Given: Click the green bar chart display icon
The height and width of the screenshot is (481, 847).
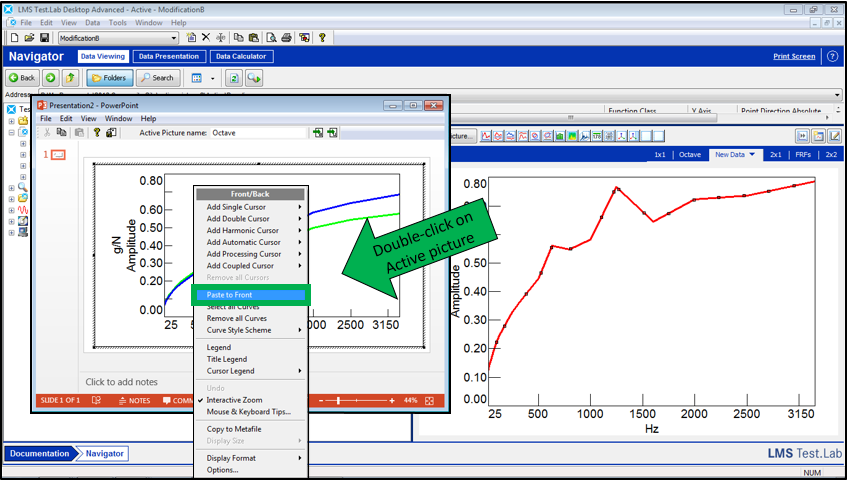Looking at the screenshot, I should coord(560,136).
